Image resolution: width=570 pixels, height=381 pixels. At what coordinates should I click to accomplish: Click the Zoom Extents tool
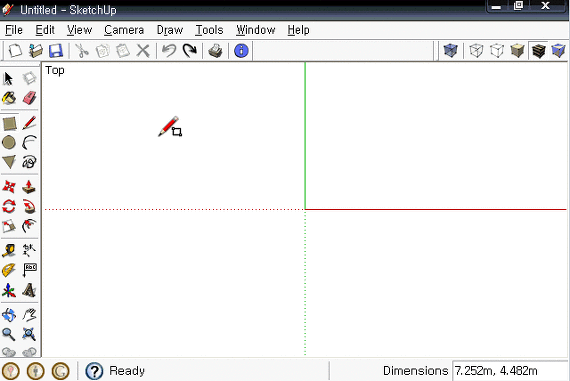(x=29, y=334)
